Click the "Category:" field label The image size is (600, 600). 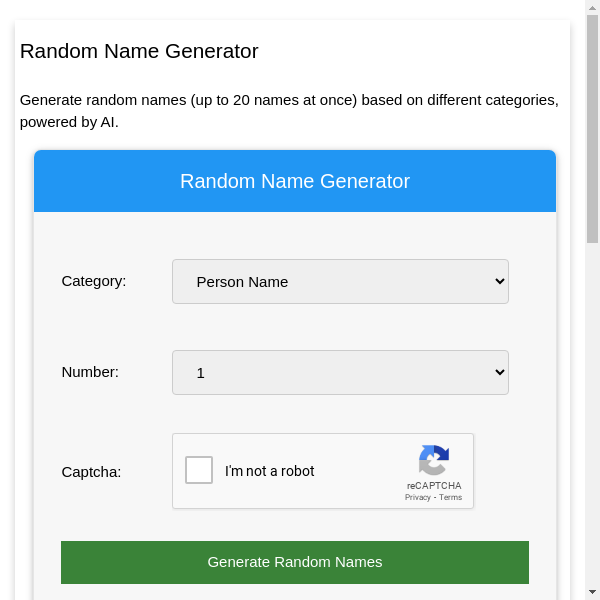pos(94,281)
